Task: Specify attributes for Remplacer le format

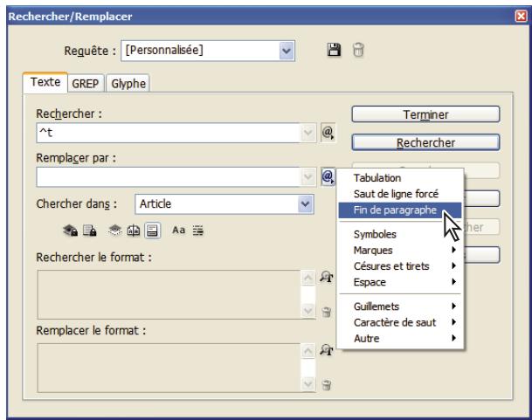Action: [x=327, y=350]
